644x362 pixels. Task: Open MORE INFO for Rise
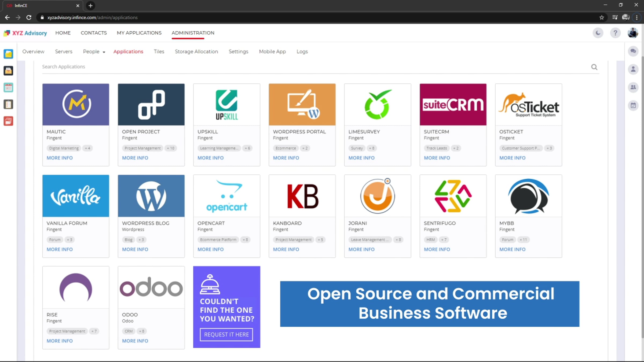[x=60, y=341]
